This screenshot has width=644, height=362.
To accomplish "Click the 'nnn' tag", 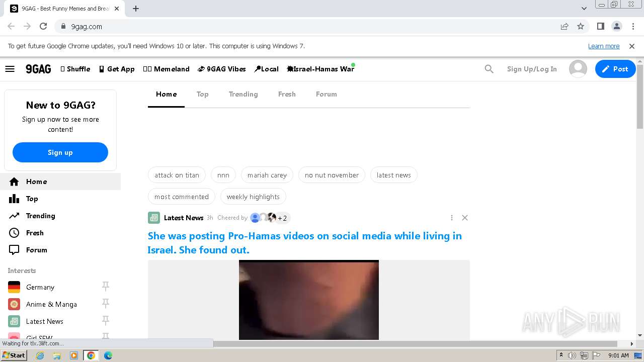I will (223, 175).
